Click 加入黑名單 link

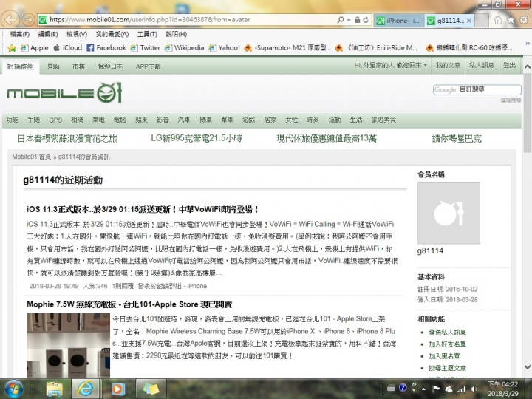(x=444, y=356)
